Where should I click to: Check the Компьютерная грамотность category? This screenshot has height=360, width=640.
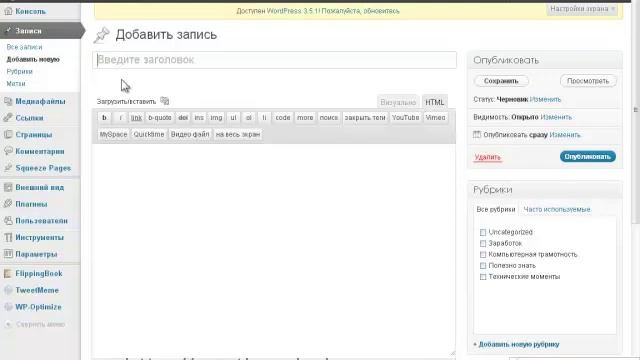483,254
